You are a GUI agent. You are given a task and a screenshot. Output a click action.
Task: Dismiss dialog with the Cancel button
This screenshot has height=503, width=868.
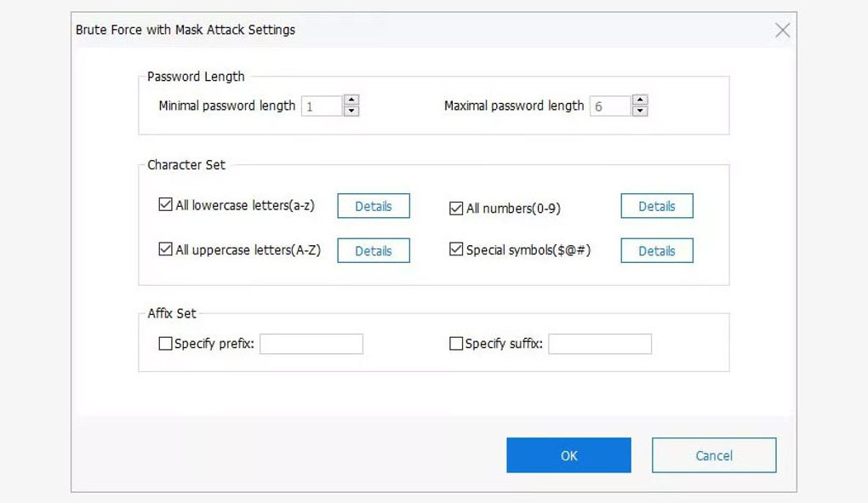[x=713, y=454]
